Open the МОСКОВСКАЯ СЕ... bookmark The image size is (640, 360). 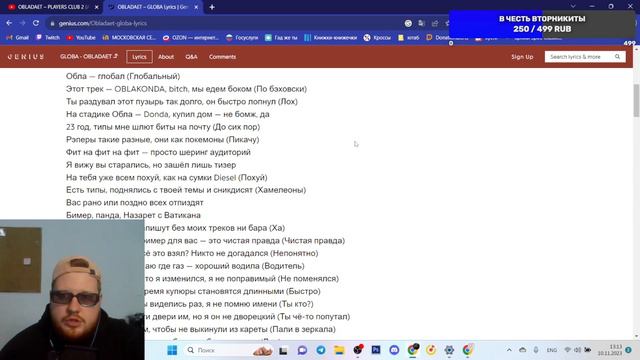129,38
